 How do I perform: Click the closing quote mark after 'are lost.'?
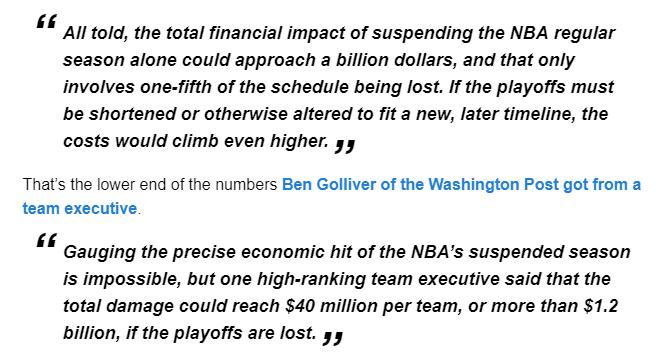(x=333, y=338)
